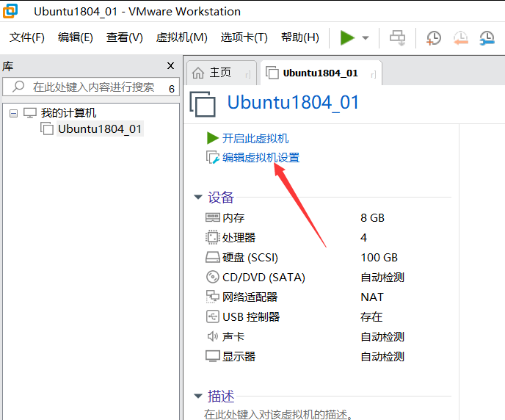Click the CD/DVD (SATA) disc icon
The image size is (505, 420).
point(213,277)
